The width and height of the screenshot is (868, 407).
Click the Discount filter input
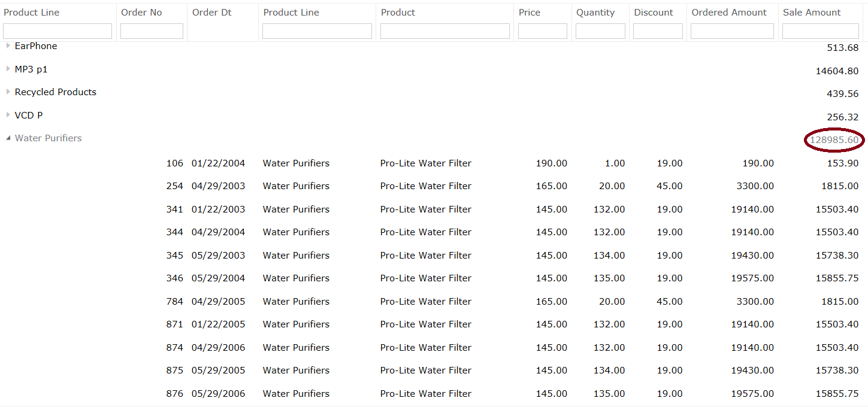pyautogui.click(x=658, y=31)
